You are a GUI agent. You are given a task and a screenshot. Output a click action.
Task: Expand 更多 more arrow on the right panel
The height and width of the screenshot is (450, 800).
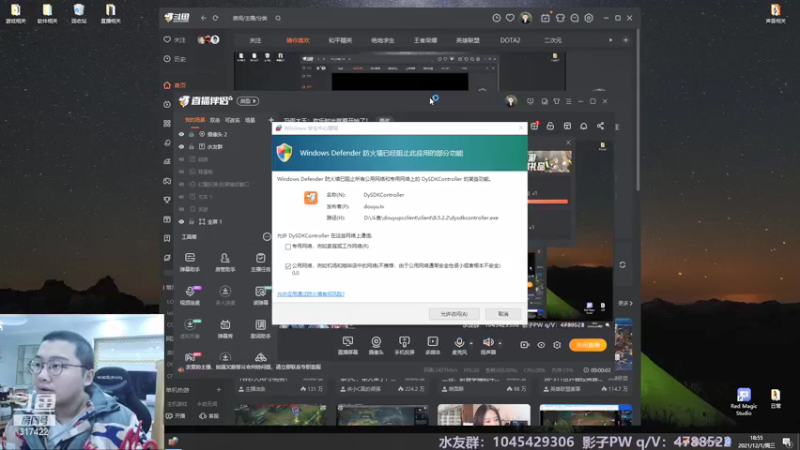coord(626,303)
